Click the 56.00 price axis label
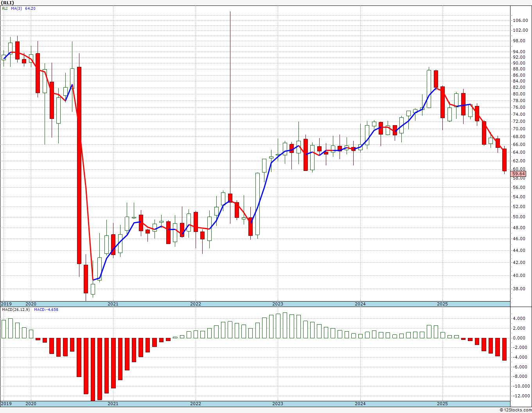 click(518, 187)
